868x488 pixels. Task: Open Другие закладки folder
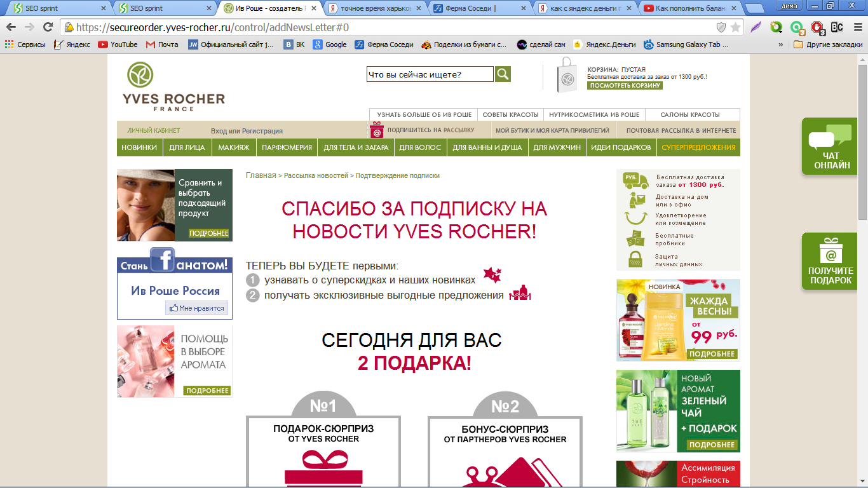[828, 44]
